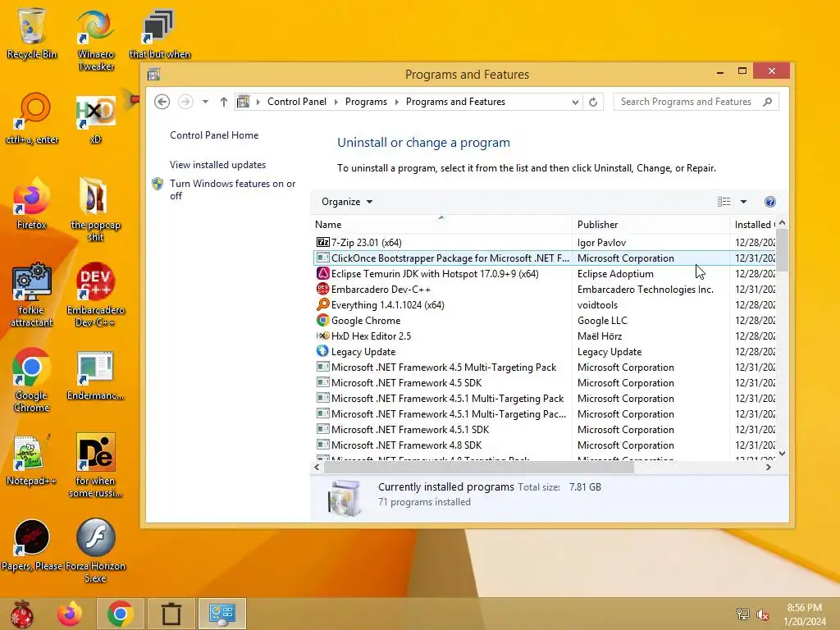
Task: Click the muted volume tray icon
Action: pos(762,614)
